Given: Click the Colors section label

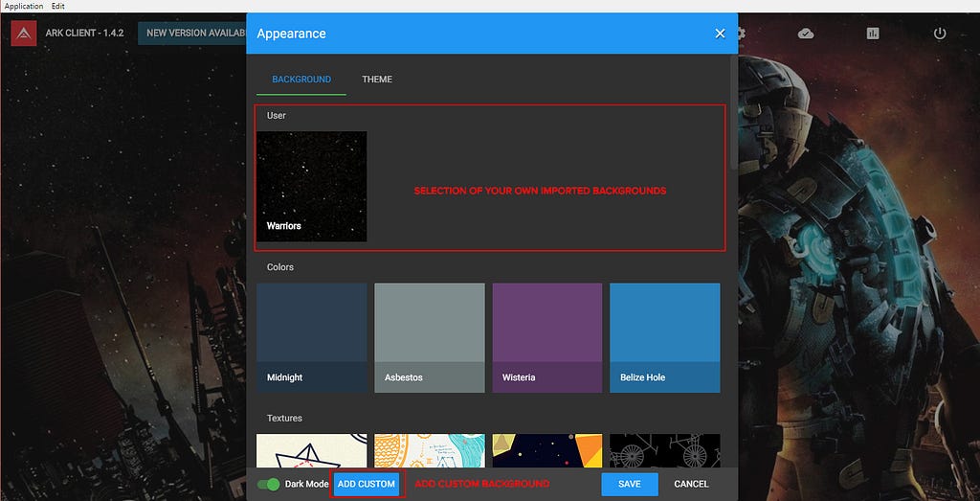Looking at the screenshot, I should pyautogui.click(x=280, y=267).
